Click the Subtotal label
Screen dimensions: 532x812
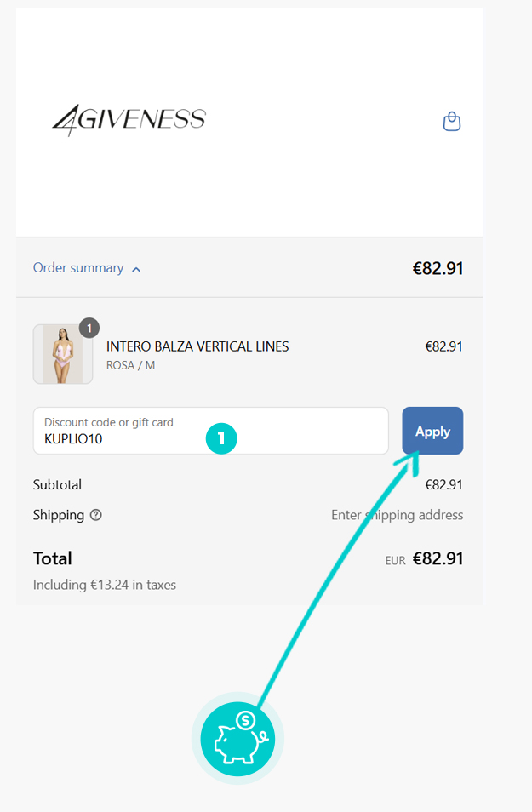[57, 484]
